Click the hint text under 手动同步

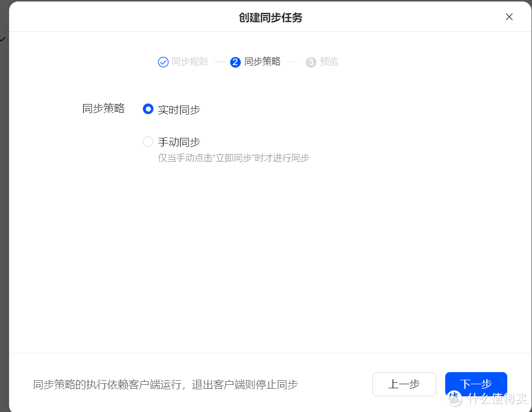tap(233, 158)
